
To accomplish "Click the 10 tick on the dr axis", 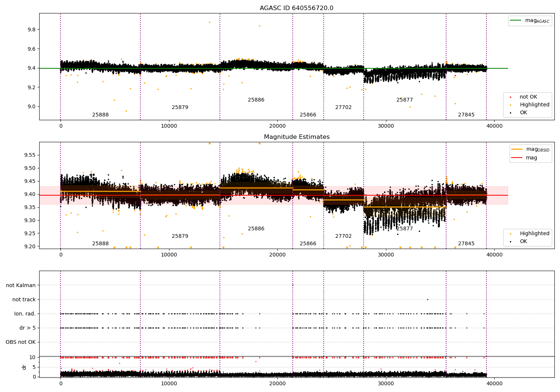I will click(x=32, y=357).
